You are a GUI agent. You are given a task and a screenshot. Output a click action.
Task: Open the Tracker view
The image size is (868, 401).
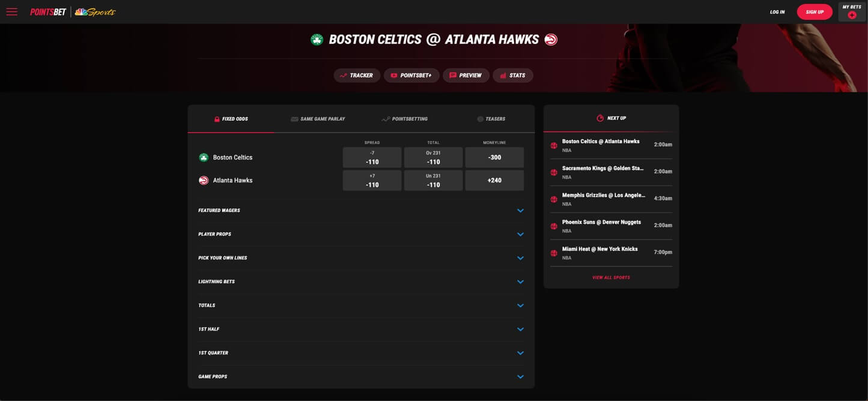(357, 76)
